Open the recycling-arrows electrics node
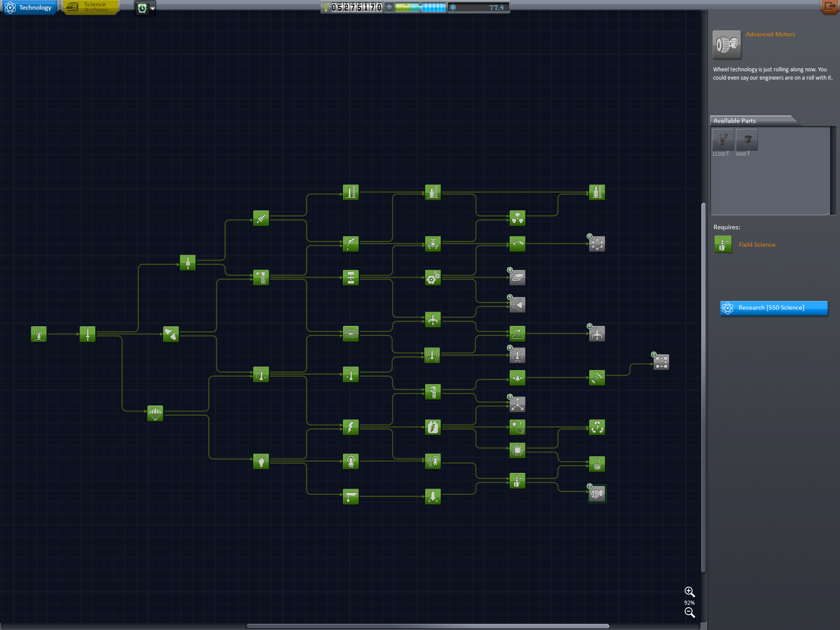Viewport: 840px width, 630px height. pyautogui.click(x=597, y=427)
